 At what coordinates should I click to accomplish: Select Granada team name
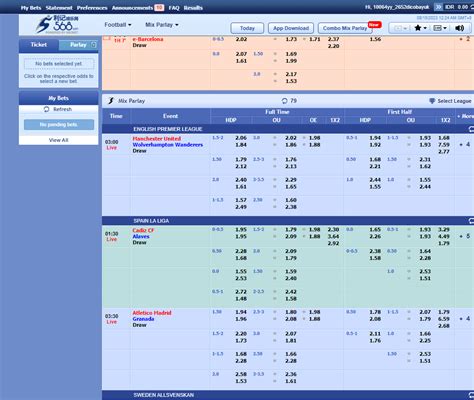(143, 319)
